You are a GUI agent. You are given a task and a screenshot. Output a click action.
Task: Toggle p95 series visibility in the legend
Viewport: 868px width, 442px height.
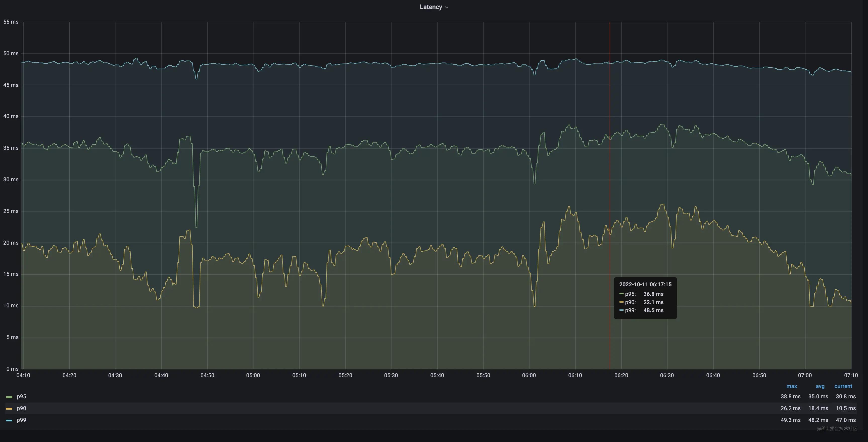(x=21, y=397)
